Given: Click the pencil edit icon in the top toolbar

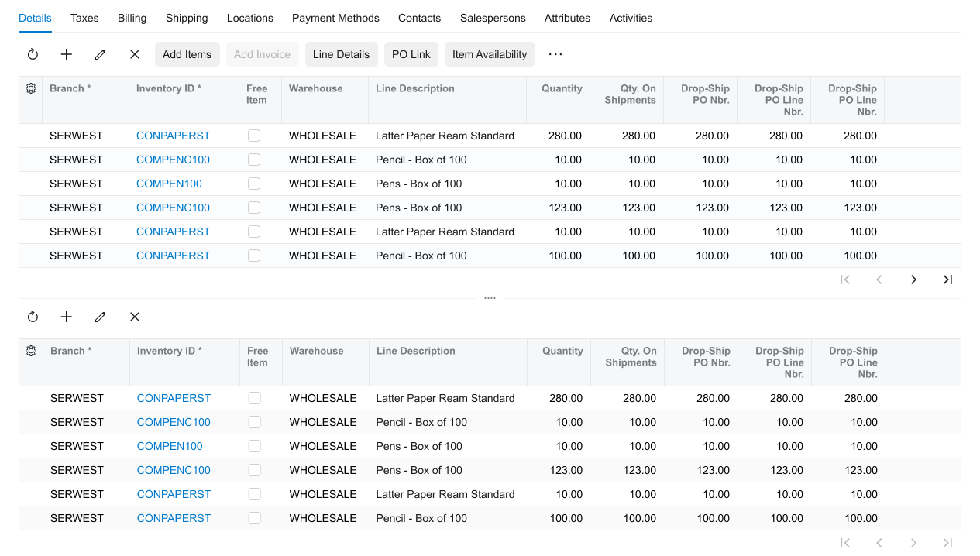Looking at the screenshot, I should (100, 54).
